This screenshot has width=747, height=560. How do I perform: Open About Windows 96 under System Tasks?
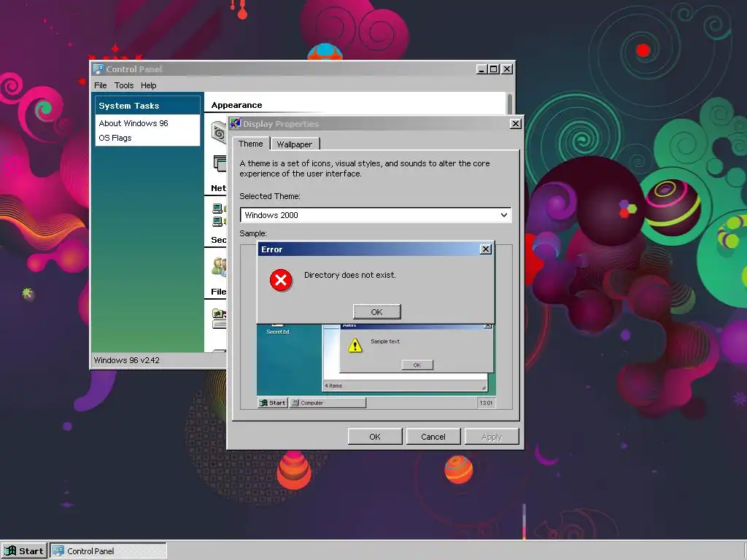(133, 123)
